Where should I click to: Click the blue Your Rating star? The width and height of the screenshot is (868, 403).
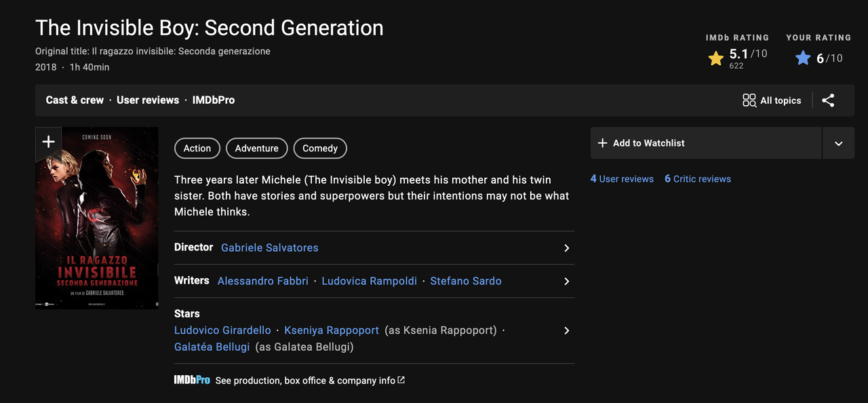tap(803, 58)
